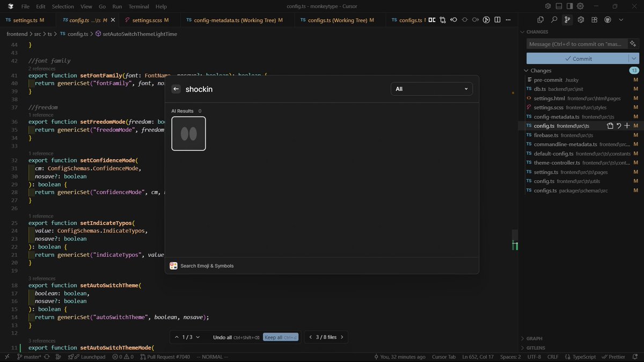Open the All category dropdown in the picker
644x362 pixels.
point(431,89)
